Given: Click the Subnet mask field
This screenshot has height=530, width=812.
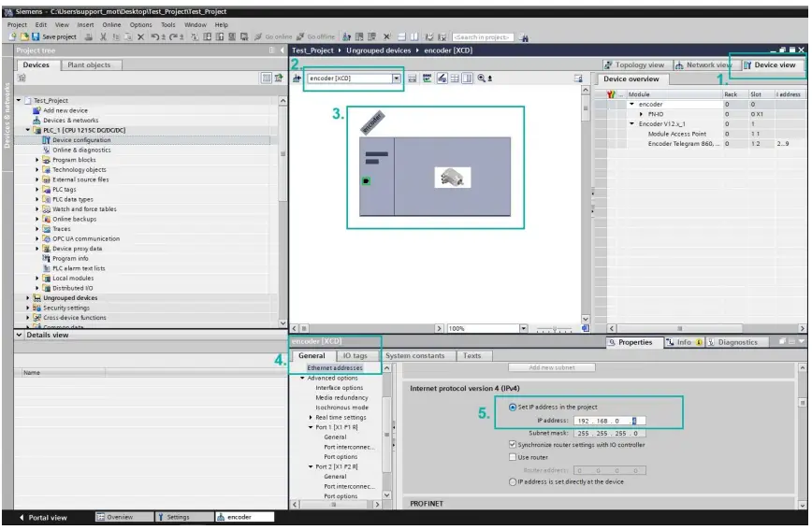Looking at the screenshot, I should pyautogui.click(x=610, y=433).
